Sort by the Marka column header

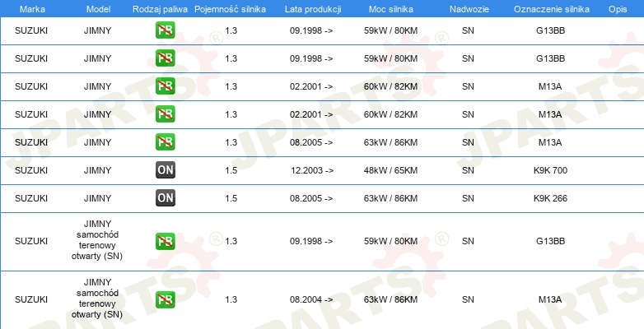(x=32, y=9)
